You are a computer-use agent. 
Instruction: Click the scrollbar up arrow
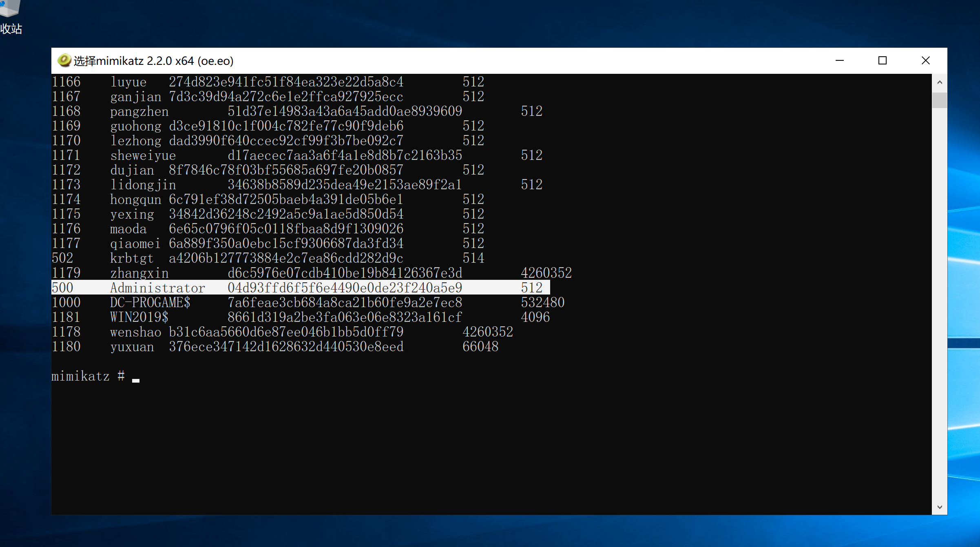coord(940,82)
